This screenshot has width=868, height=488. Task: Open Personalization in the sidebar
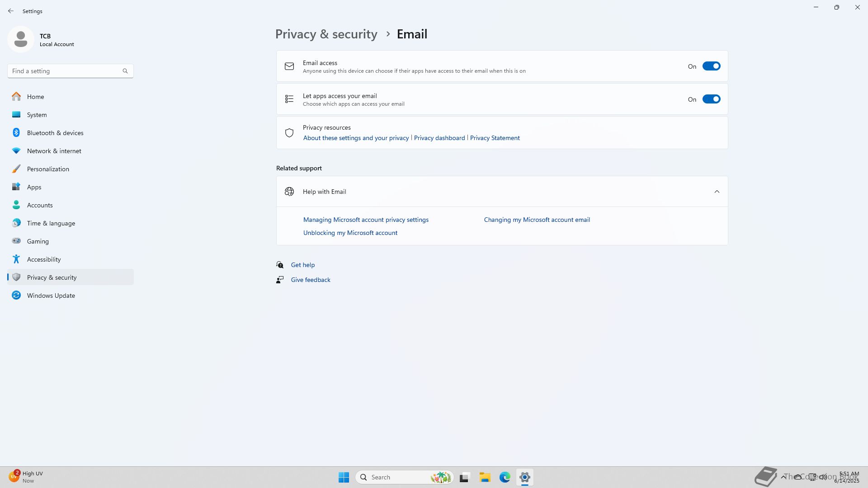coord(48,169)
